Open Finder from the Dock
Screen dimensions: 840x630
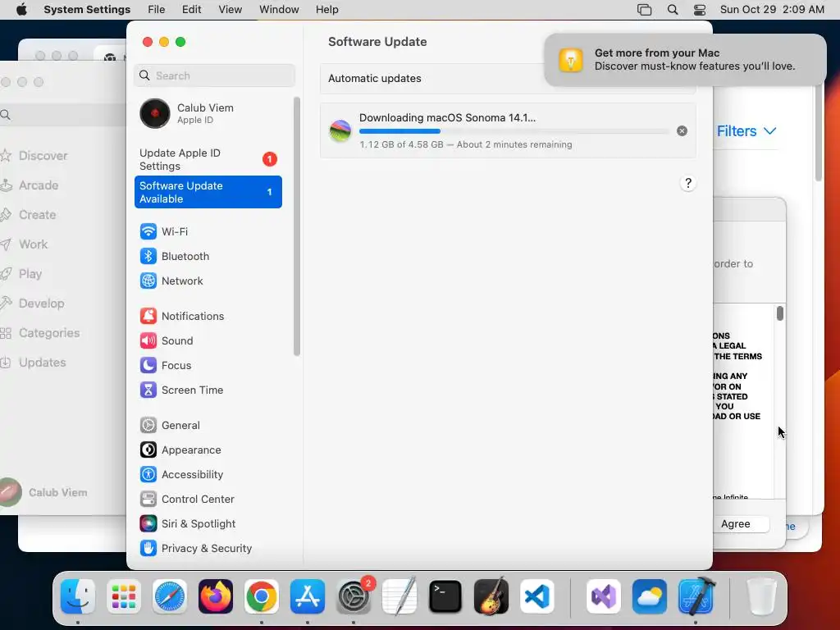78,596
